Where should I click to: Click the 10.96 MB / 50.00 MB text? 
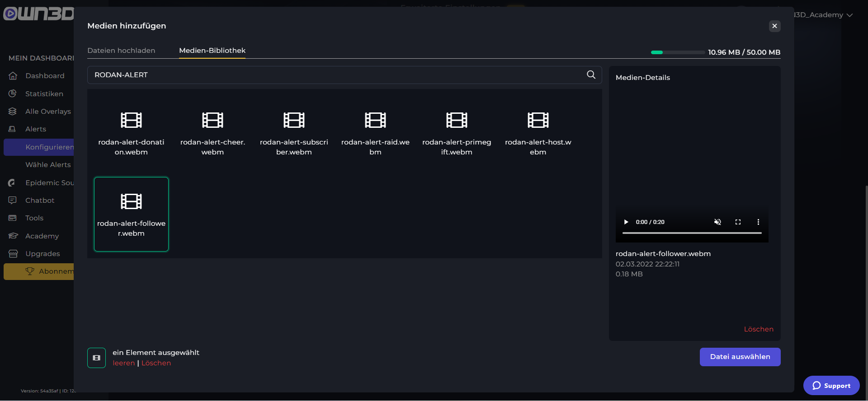coord(744,52)
